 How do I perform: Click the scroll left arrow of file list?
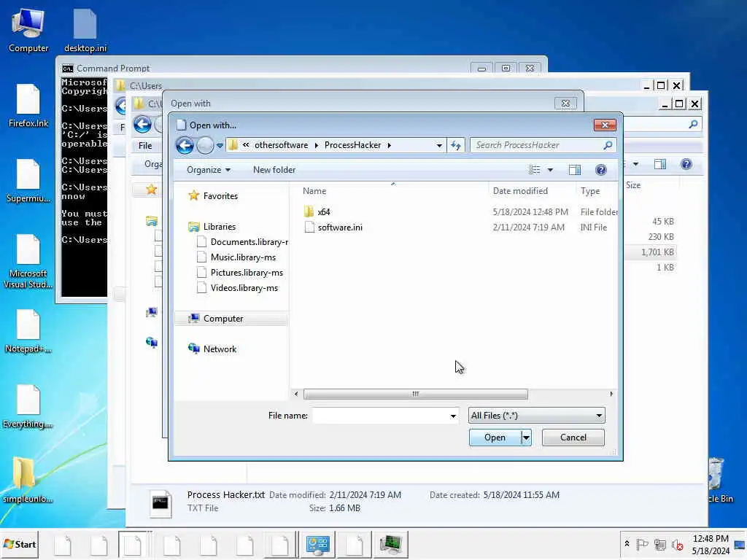tap(296, 394)
